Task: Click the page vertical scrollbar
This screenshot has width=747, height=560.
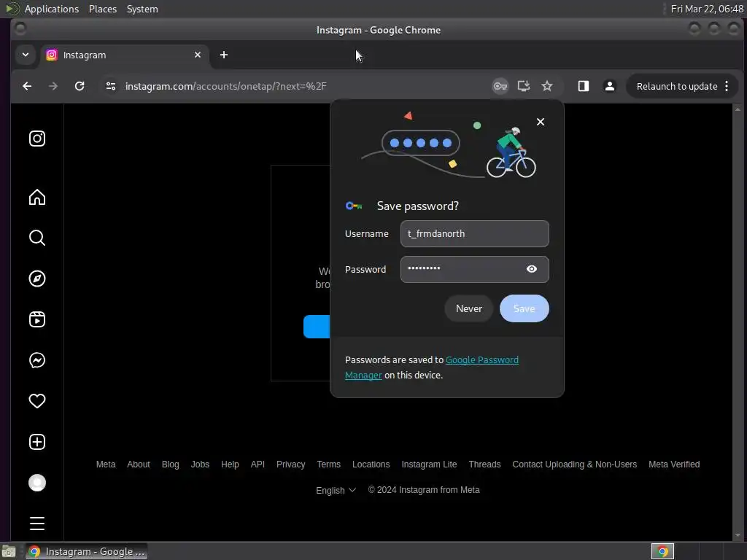Action: point(738,322)
